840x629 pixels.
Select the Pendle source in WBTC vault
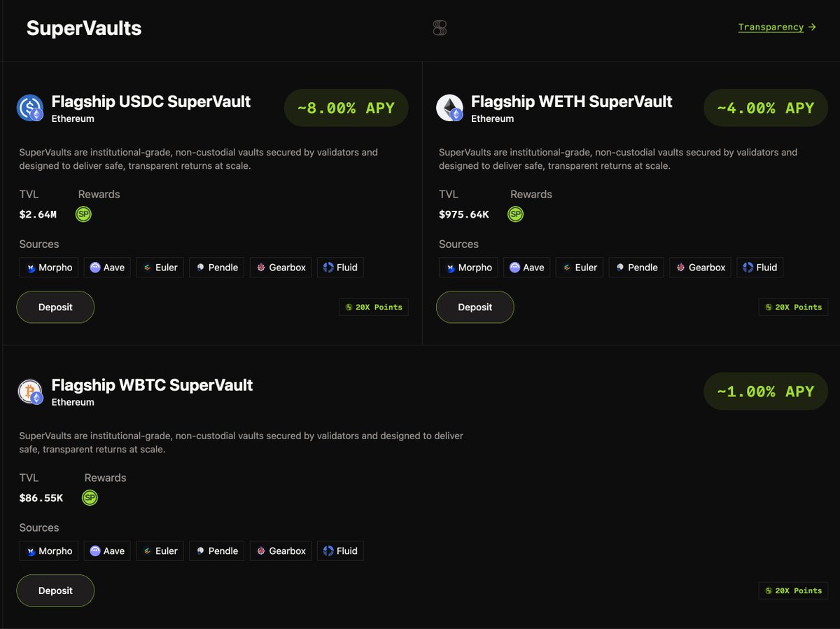pos(217,551)
